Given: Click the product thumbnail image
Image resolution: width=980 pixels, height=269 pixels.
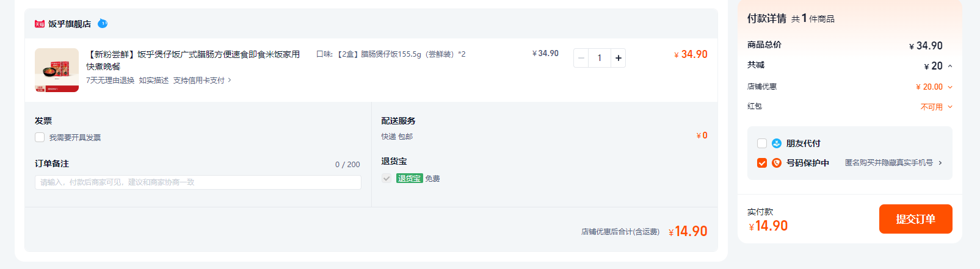Looking at the screenshot, I should pyautogui.click(x=57, y=70).
